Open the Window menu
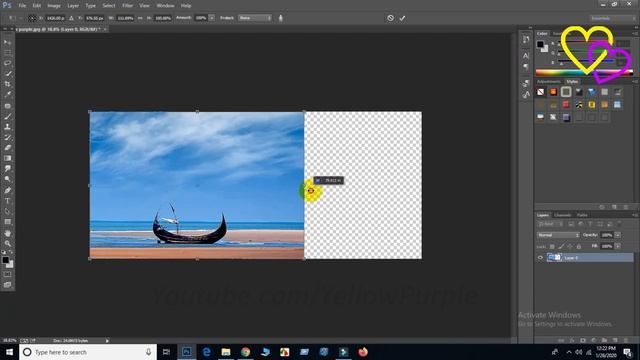Viewport: 640px width, 360px height. point(165,6)
